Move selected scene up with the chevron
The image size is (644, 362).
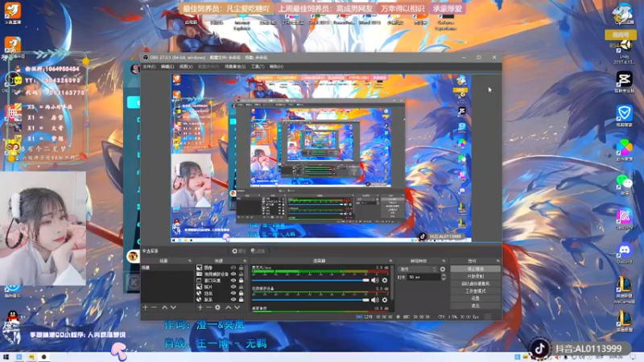(x=164, y=307)
